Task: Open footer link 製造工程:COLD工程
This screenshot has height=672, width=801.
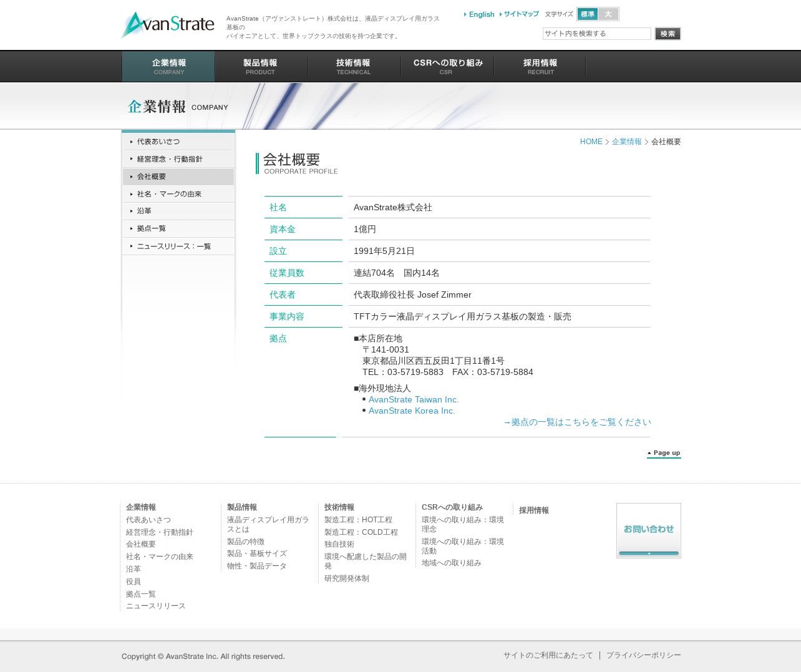Action: click(361, 532)
